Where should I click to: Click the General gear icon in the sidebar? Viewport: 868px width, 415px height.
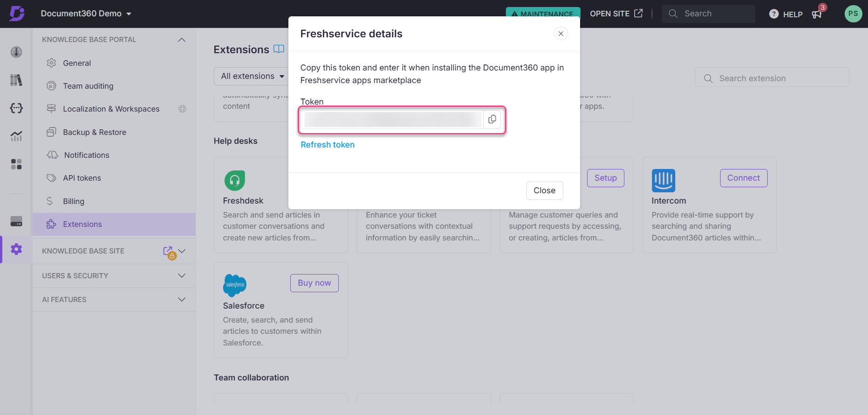pos(51,63)
